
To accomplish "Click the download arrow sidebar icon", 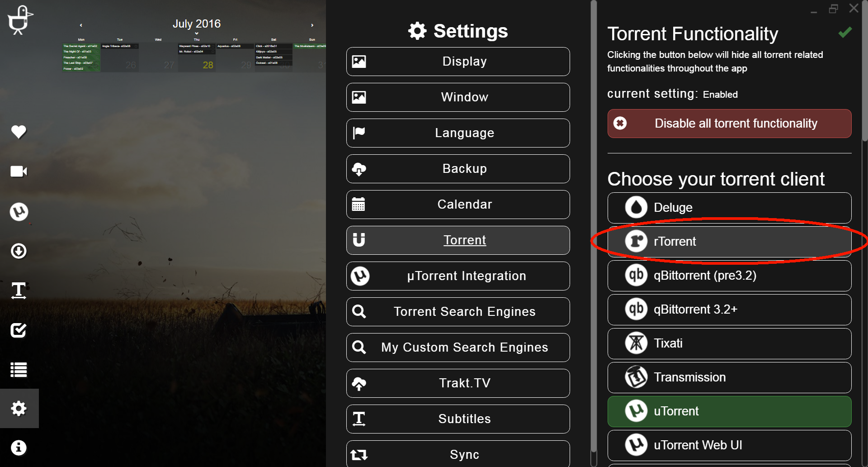I will [19, 251].
